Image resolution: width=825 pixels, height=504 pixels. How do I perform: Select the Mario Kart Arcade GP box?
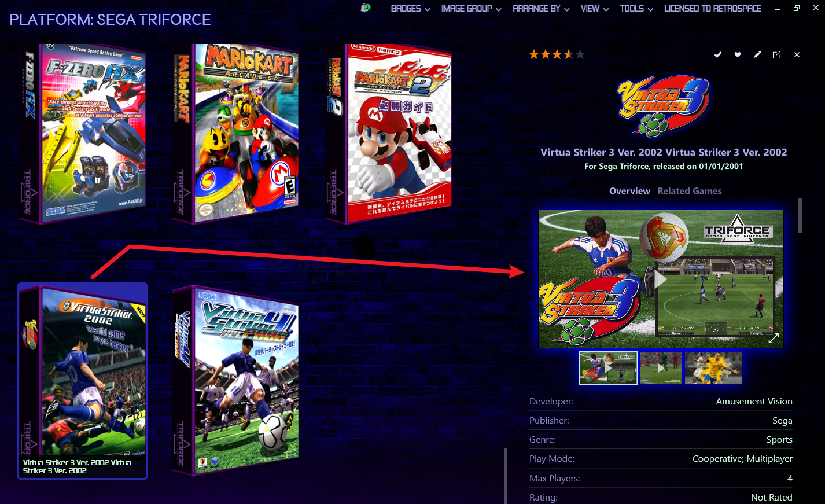coord(236,134)
